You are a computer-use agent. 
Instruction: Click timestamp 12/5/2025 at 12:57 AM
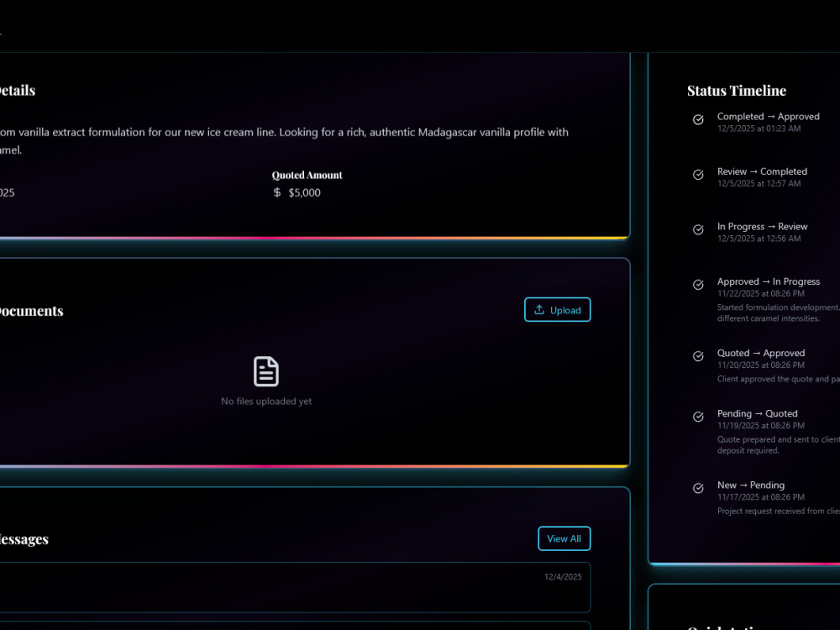[759, 184]
